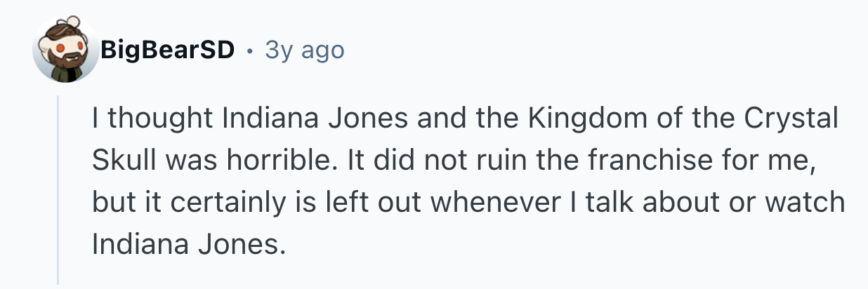
Task: Click "Indiana Jones." on the last comment line
Action: click(190, 244)
